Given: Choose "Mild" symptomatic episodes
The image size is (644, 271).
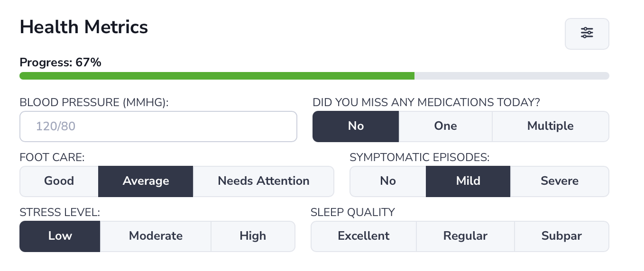Looking at the screenshot, I should (x=468, y=181).
